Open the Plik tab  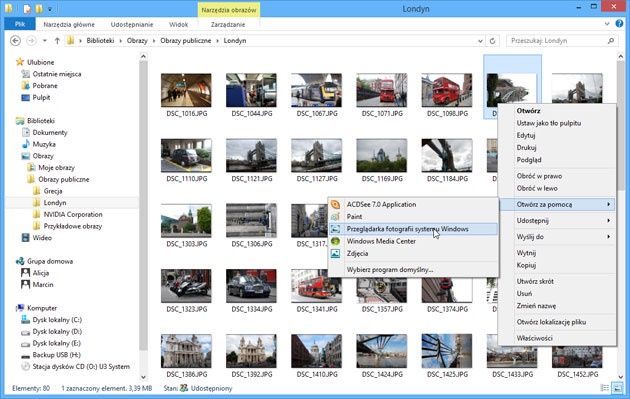click(20, 24)
